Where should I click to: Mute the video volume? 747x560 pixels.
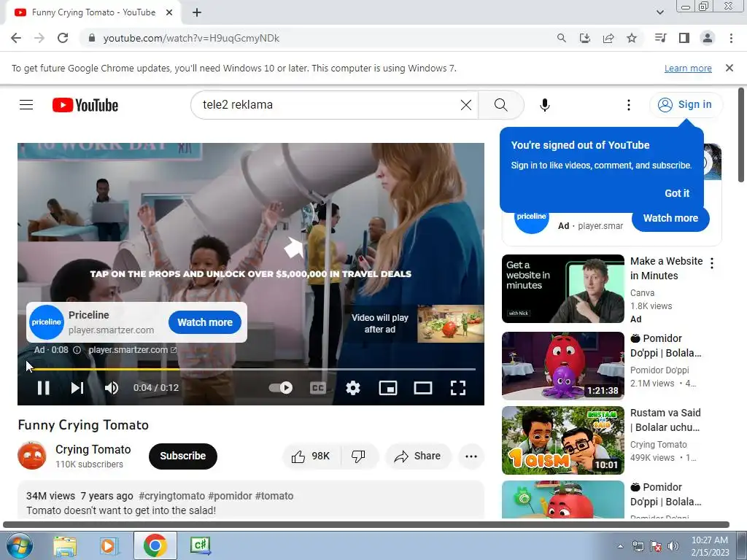coord(112,388)
